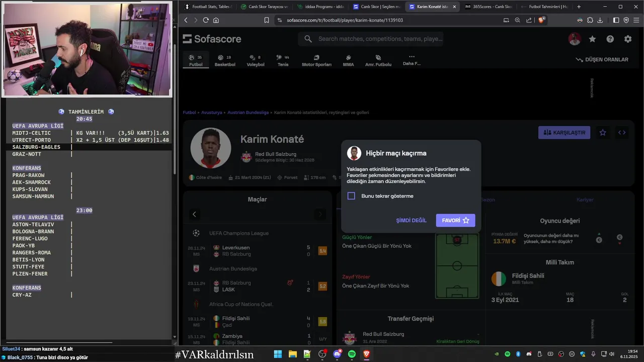Viewport: 644px width, 362px height.
Task: Open browser downloads icon
Action: pyautogui.click(x=600, y=20)
